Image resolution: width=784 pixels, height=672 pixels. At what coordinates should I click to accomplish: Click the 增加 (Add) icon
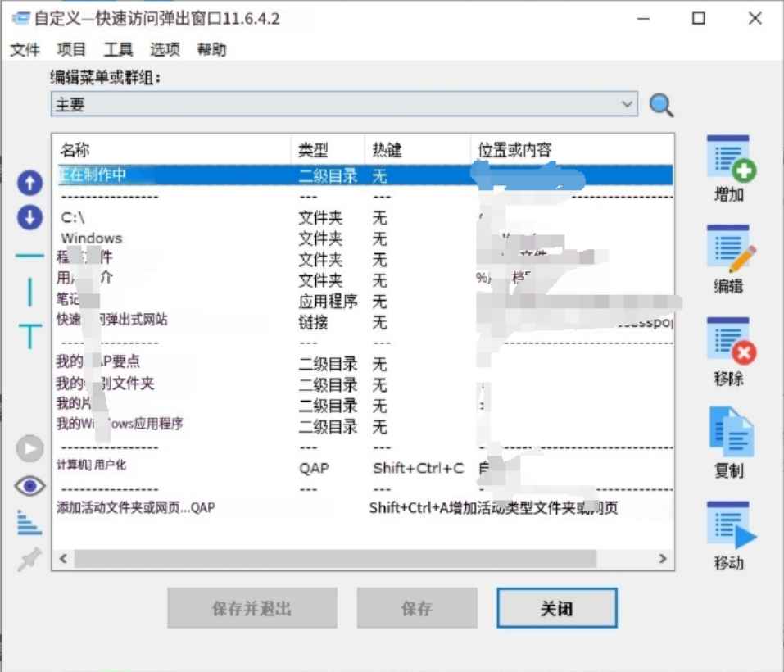tap(729, 161)
